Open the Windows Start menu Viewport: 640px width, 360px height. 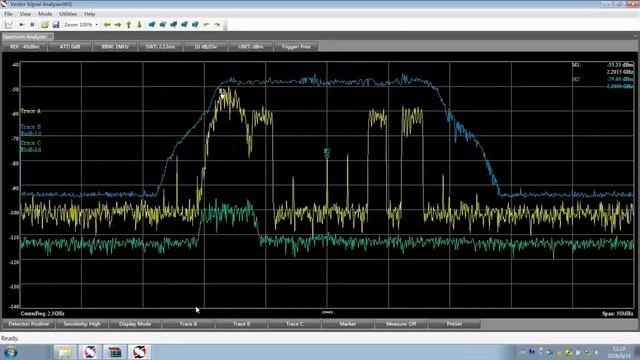pyautogui.click(x=11, y=352)
